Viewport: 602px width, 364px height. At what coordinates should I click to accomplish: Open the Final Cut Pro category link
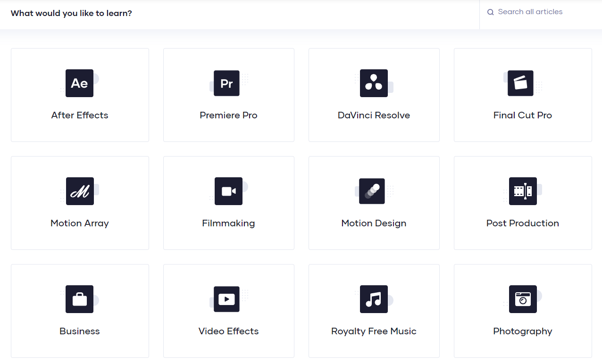tap(523, 95)
